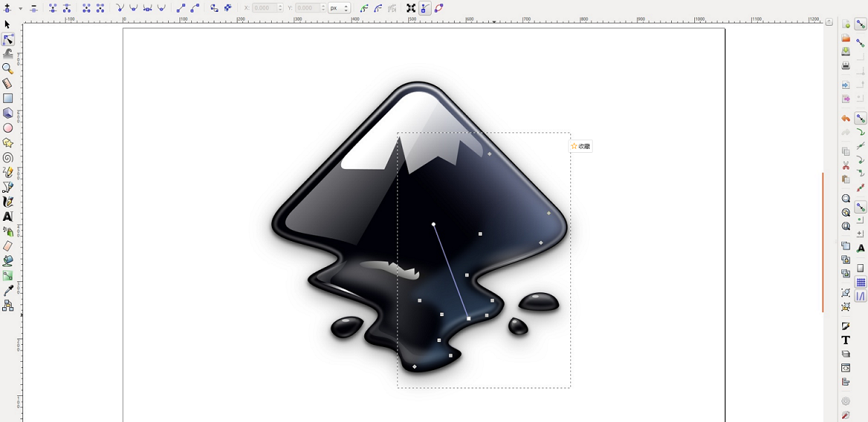
Task: Select the 3D Box tool
Action: click(x=8, y=114)
